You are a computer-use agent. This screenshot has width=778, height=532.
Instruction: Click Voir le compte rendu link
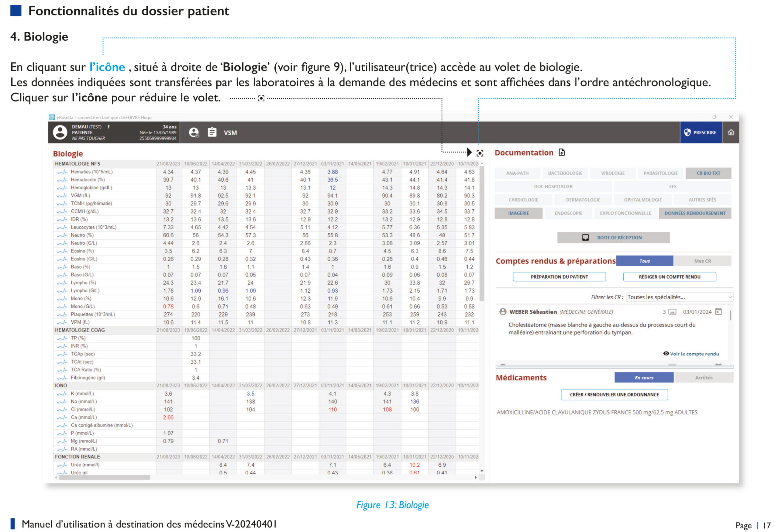(x=694, y=354)
